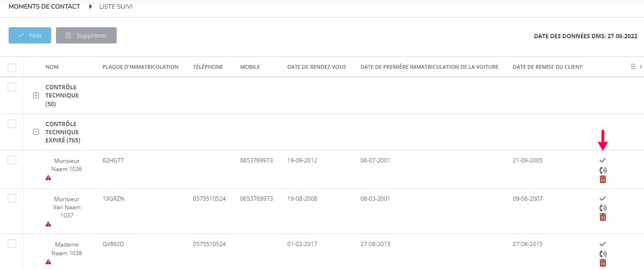Open the column chooser grid icon
The image size is (644, 270).
(633, 67)
